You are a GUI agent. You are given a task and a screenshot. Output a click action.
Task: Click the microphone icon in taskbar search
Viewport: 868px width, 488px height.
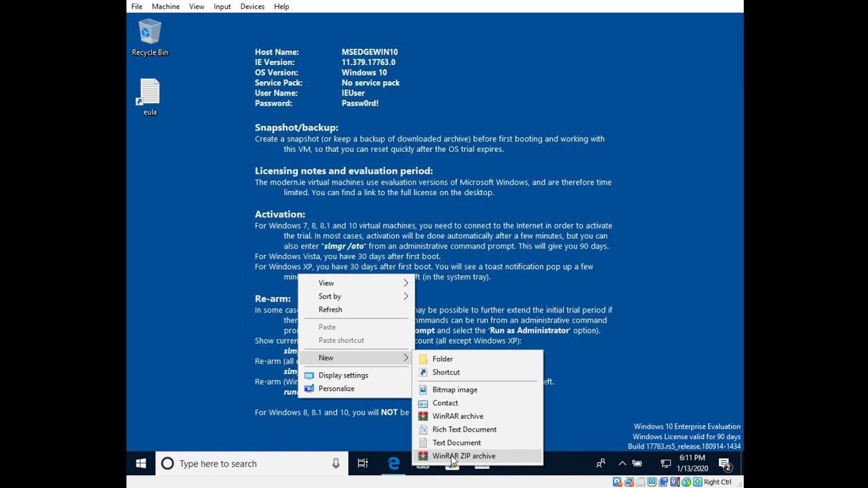click(336, 464)
